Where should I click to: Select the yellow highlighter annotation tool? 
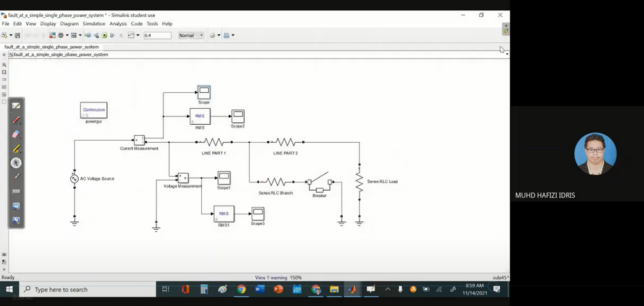pyautogui.click(x=16, y=149)
